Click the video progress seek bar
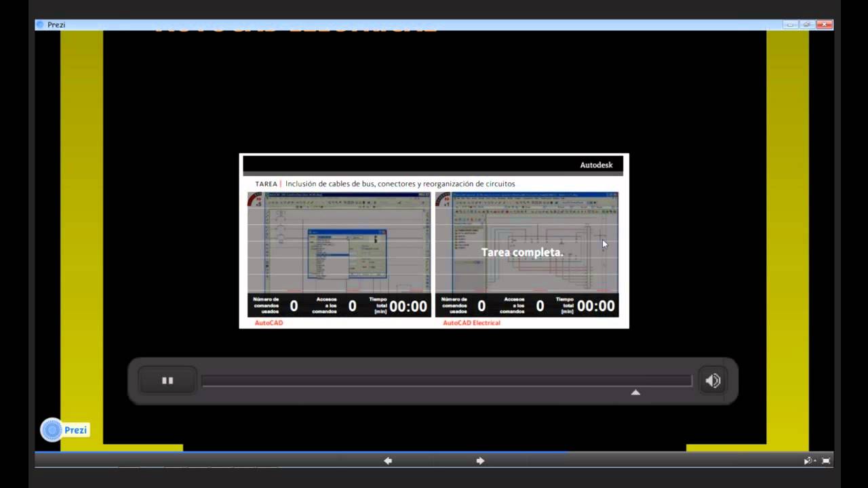This screenshot has height=488, width=868. (446, 381)
